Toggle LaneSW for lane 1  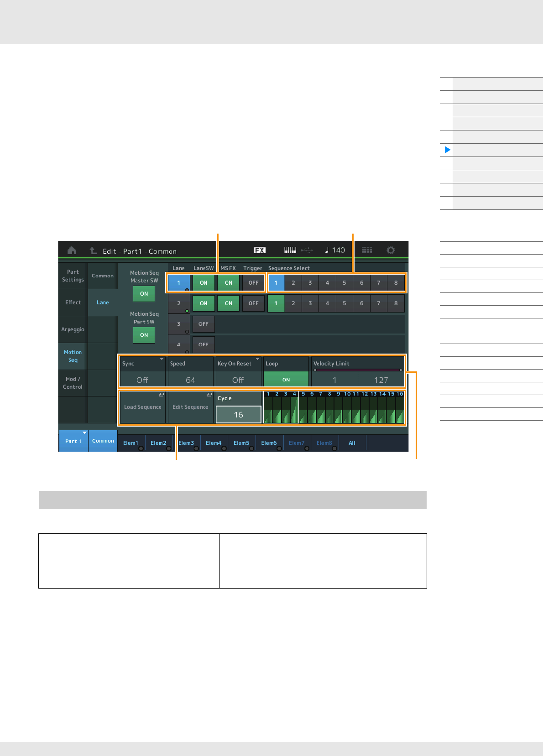tap(204, 283)
